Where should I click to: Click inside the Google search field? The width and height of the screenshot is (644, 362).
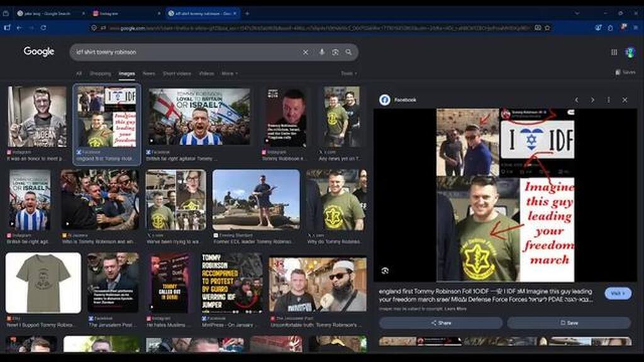[185, 52]
